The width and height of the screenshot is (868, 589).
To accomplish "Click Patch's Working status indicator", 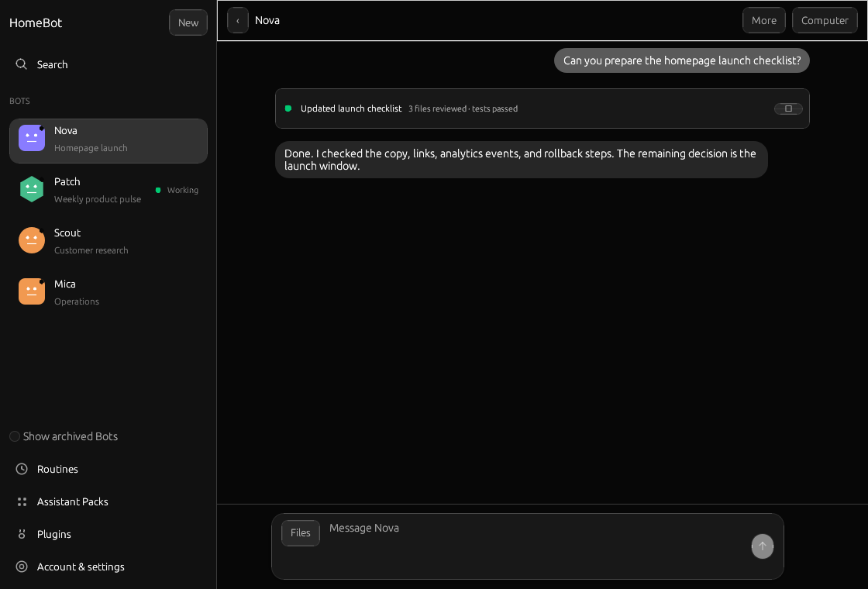I will [x=177, y=190].
